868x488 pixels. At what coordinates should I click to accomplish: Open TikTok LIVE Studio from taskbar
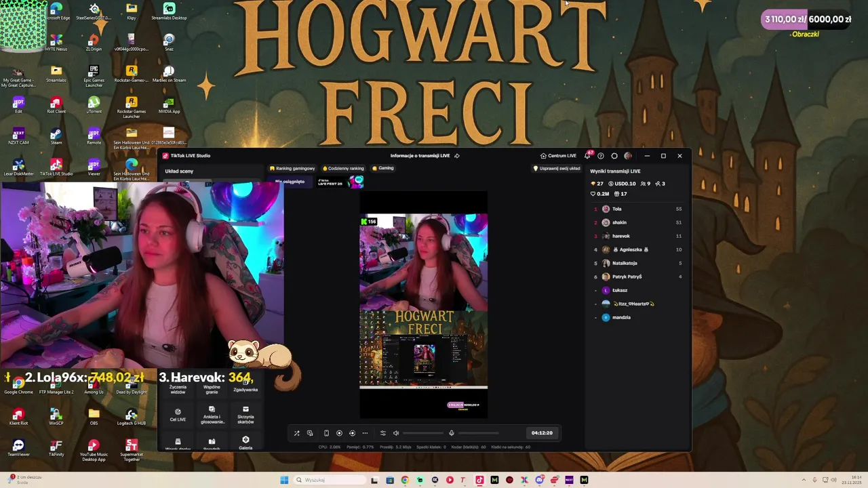[x=479, y=480]
